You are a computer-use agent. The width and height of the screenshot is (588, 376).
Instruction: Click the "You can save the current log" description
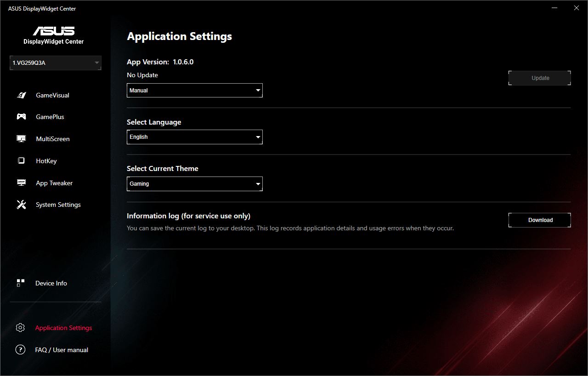(290, 228)
